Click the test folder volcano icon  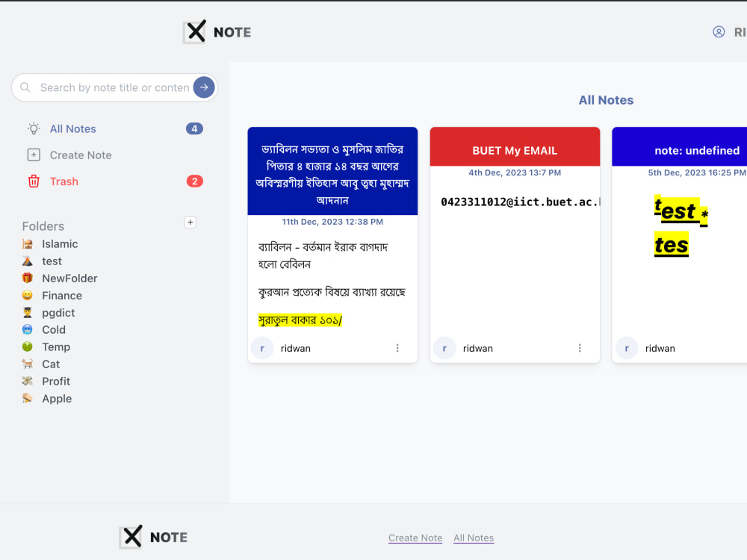(28, 261)
